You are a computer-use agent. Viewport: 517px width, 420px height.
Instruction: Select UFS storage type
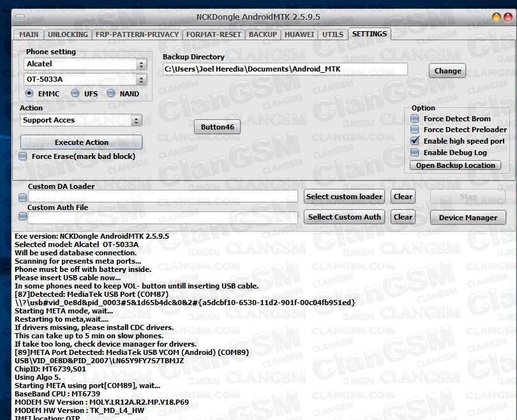point(75,93)
